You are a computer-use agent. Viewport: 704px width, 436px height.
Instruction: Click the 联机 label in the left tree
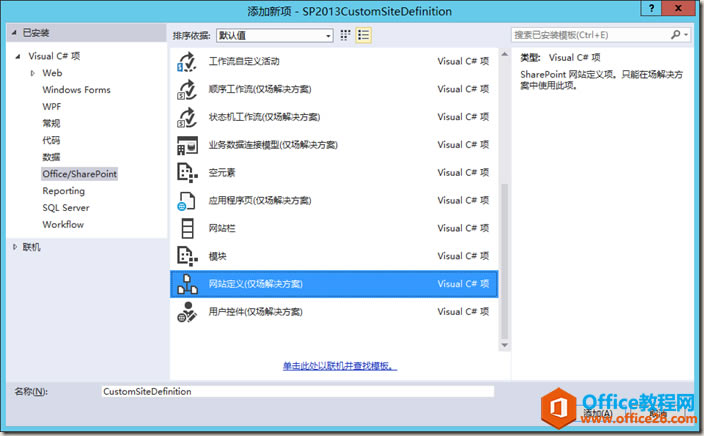click(31, 247)
